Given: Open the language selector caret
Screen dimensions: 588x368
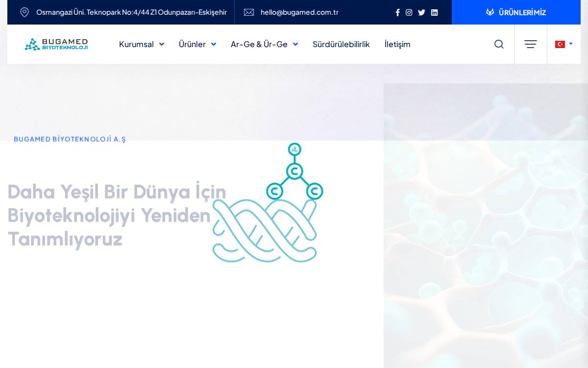Looking at the screenshot, I should coord(571,44).
